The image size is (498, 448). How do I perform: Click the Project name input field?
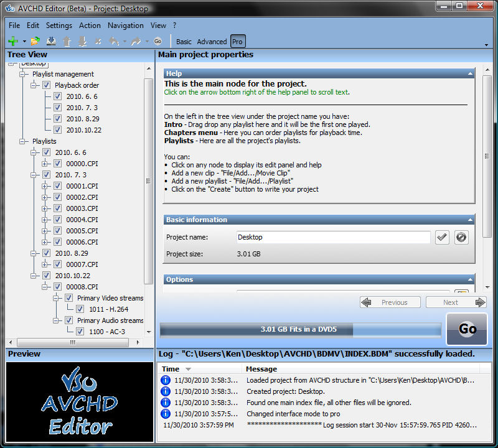(333, 237)
